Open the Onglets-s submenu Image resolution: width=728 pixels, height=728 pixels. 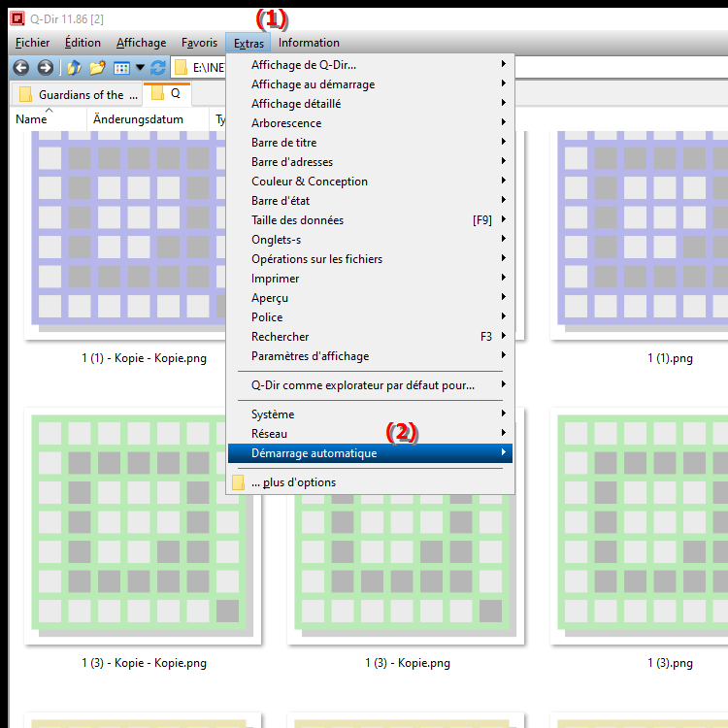[x=370, y=240]
